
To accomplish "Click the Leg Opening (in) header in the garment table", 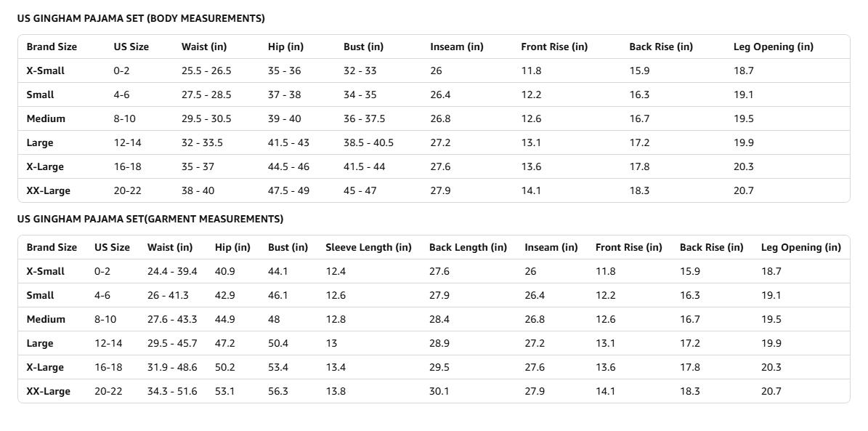I will point(801,248).
